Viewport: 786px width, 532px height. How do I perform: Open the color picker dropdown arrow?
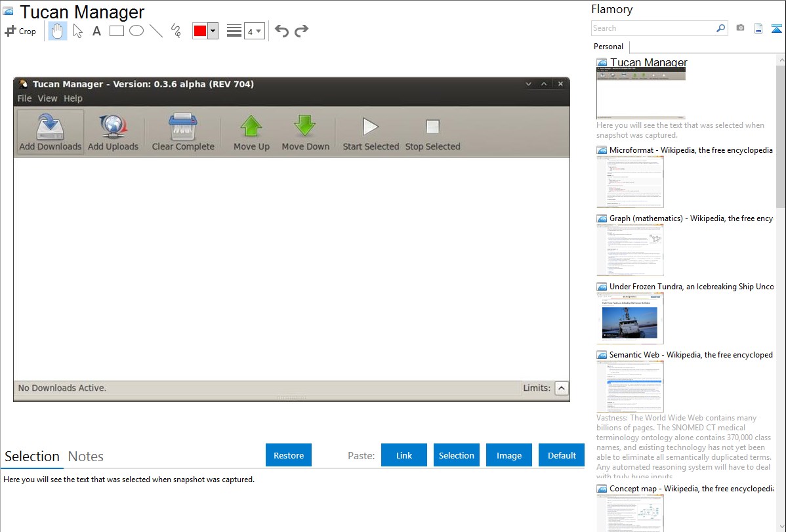point(213,31)
